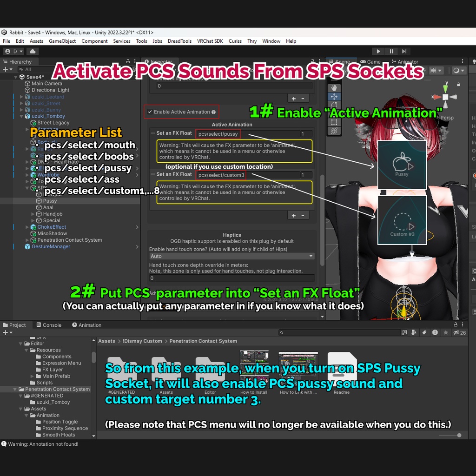476x476 pixels.
Task: Step one frame forward
Action: pyautogui.click(x=404, y=51)
